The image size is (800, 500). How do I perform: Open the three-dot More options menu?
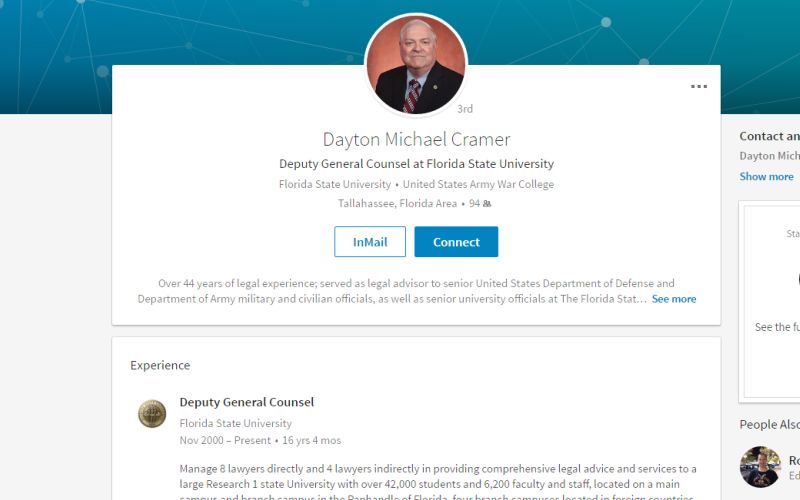coord(699,87)
